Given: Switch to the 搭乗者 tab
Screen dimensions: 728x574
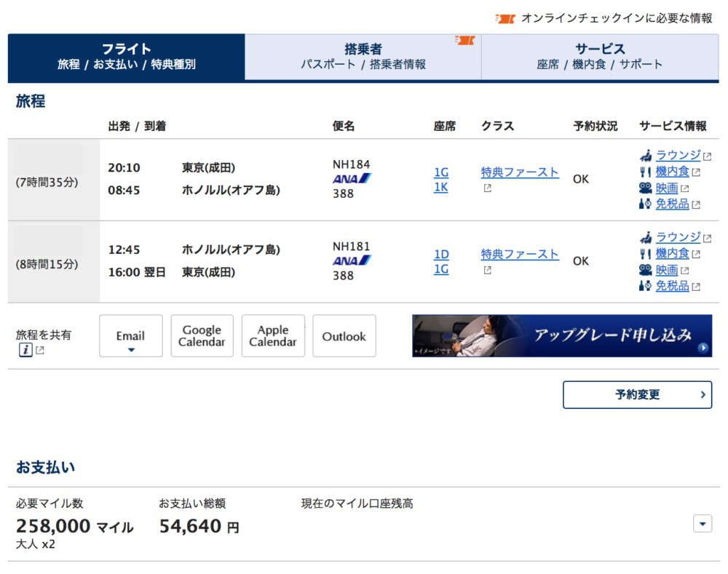Looking at the screenshot, I should 363,57.
